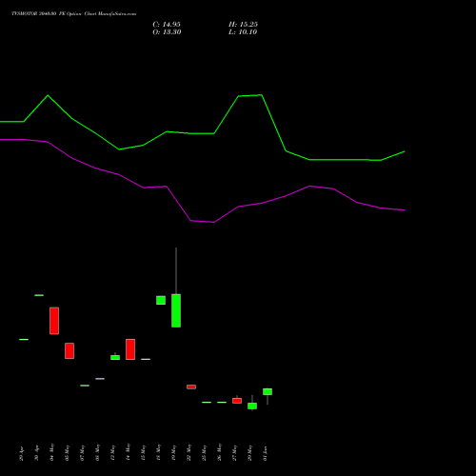Click the flat green dash candle on 15 May
476x476 pixels.
pyautogui.click(x=146, y=359)
